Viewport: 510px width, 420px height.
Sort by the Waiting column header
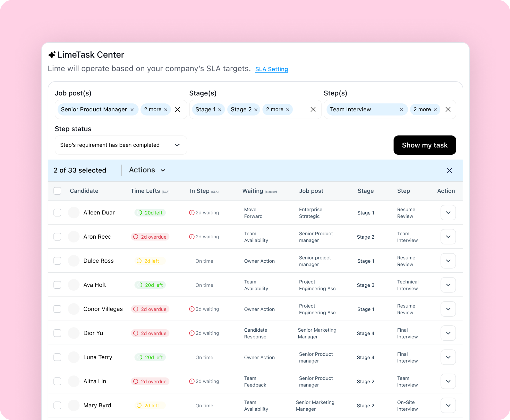click(x=260, y=191)
